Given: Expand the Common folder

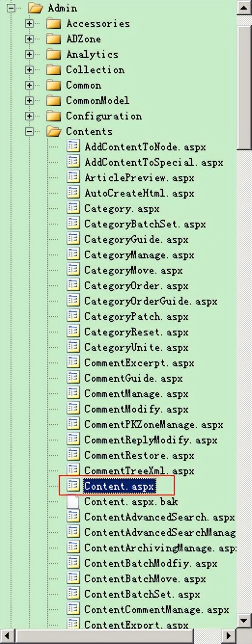Looking at the screenshot, I should (x=29, y=85).
